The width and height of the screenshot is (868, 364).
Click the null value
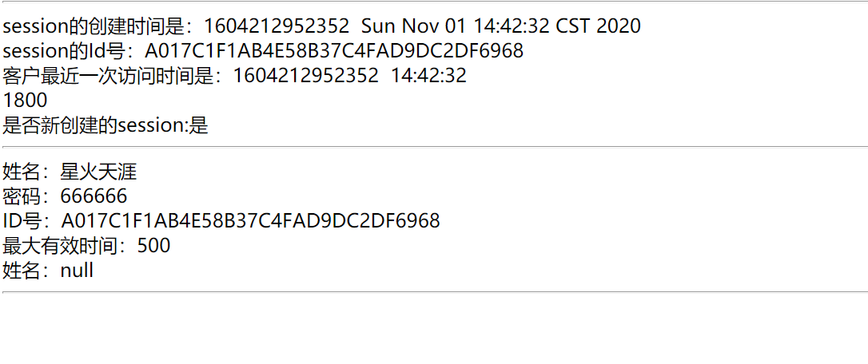77,271
